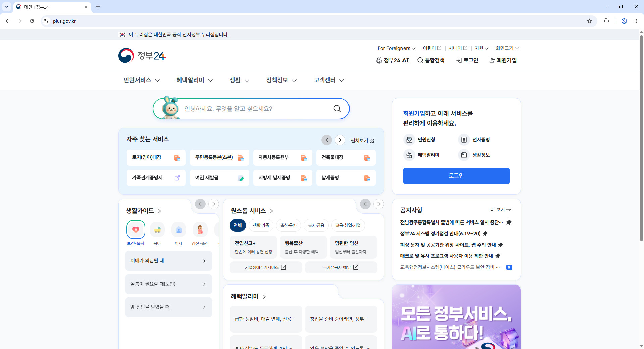Image resolution: width=644 pixels, height=349 pixels.
Task: Open 정부24 AI assistant icon
Action: [379, 60]
